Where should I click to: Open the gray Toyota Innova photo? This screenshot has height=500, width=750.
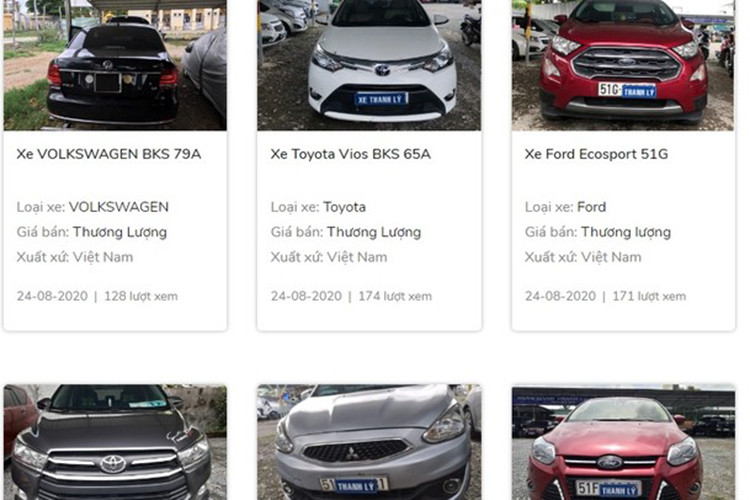pyautogui.click(x=115, y=442)
